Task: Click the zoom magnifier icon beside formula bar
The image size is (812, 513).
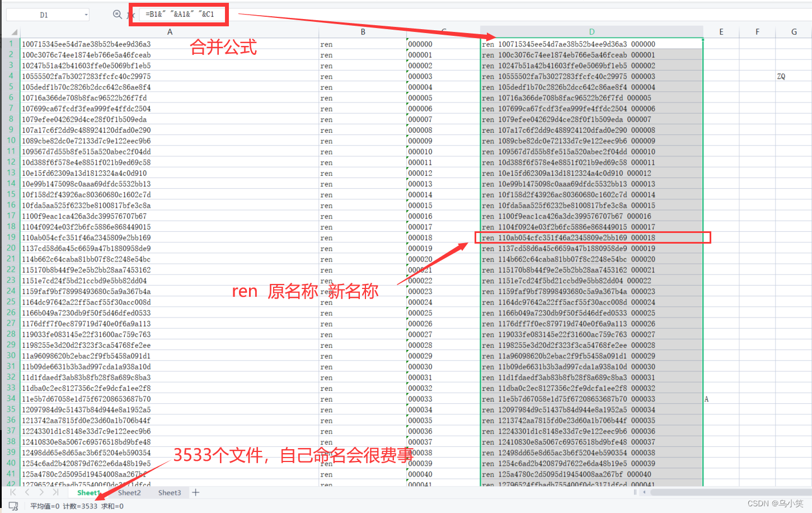Action: [x=117, y=15]
